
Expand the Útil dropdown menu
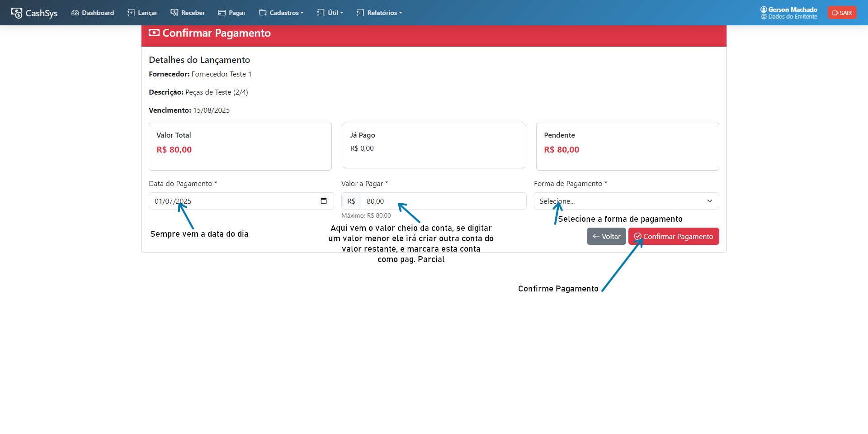coord(330,13)
